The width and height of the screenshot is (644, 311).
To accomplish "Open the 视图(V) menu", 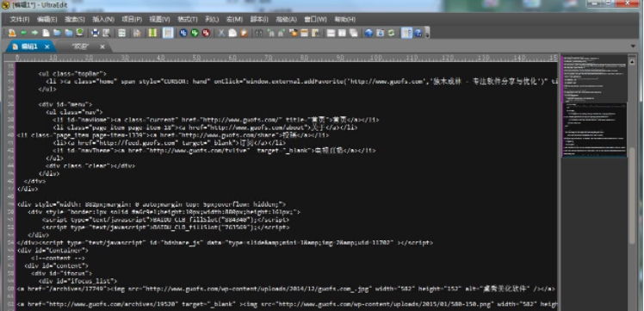I will click(x=159, y=19).
